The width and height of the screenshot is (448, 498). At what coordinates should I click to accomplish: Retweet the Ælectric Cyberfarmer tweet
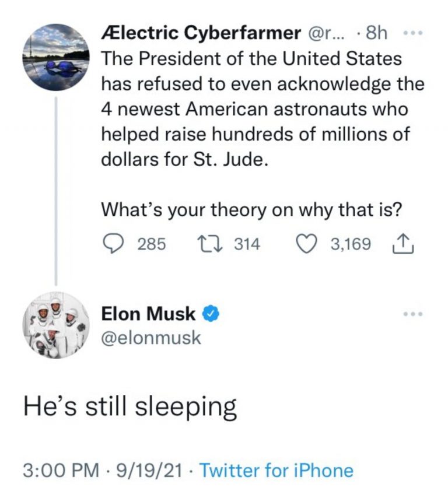click(213, 243)
